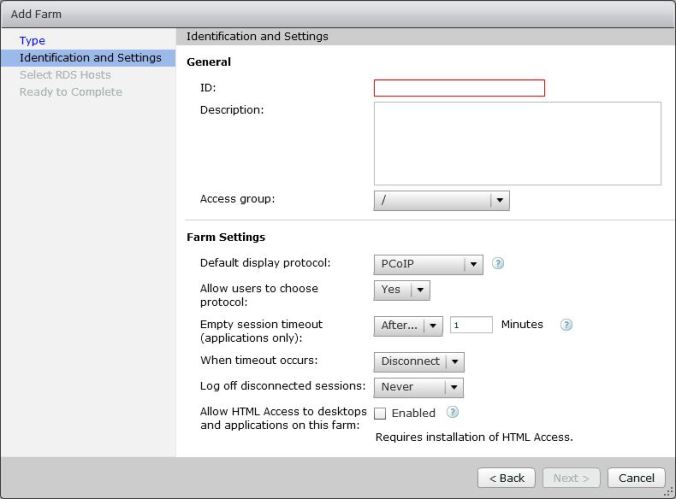Expand the Default display protocol PCoIP dropdown
The image size is (676, 499).
pos(428,264)
